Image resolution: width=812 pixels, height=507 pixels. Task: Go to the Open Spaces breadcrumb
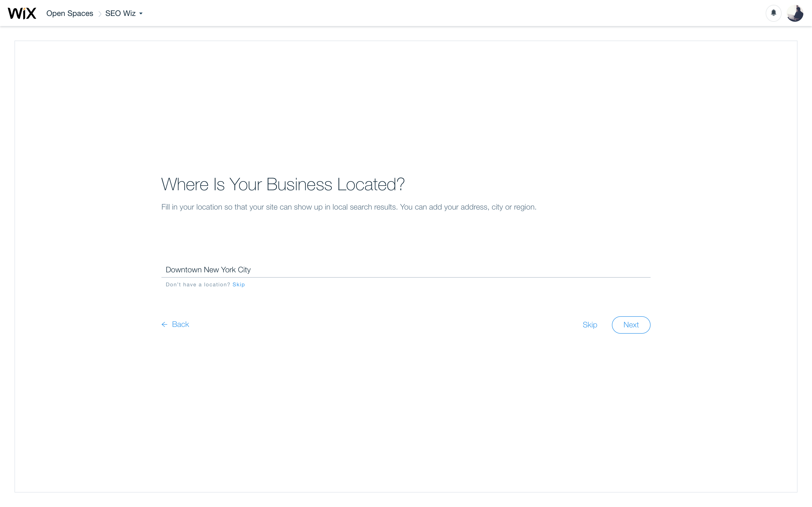tap(69, 14)
